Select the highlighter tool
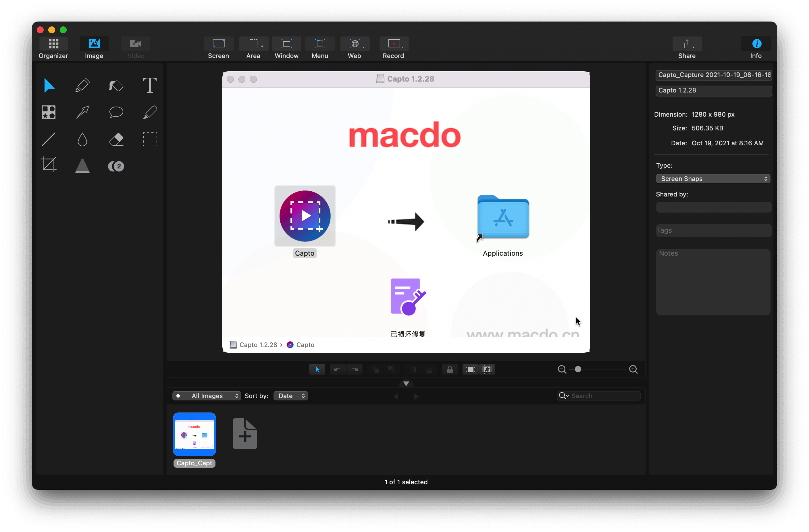 pos(150,112)
